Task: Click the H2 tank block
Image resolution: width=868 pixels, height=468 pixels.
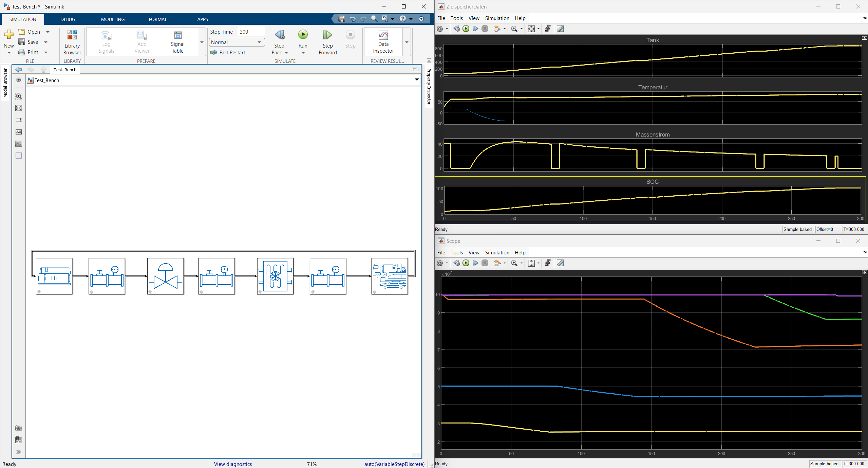Action: click(x=54, y=276)
